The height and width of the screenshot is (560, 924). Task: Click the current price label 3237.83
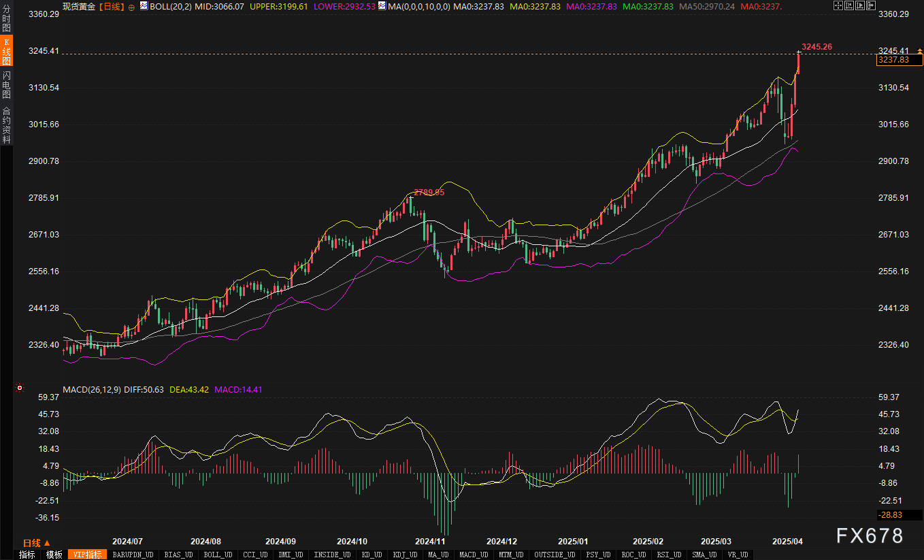click(893, 60)
